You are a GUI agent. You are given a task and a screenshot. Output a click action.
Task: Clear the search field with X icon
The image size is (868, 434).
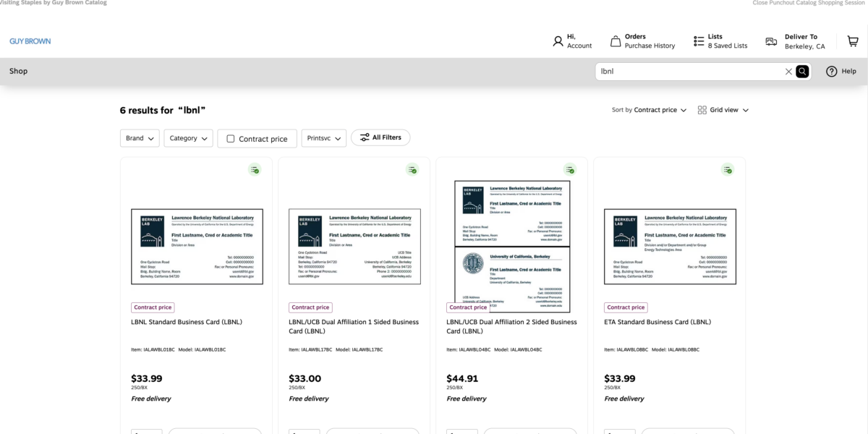click(788, 72)
